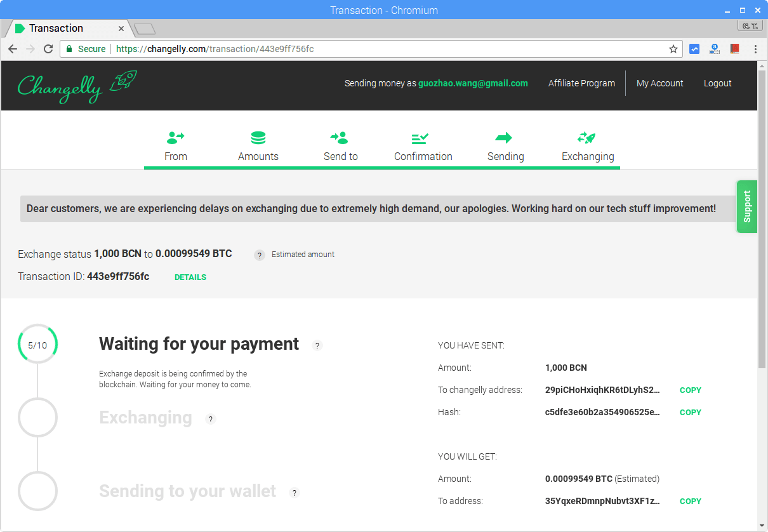
Task: Select the From step icon
Action: tap(176, 136)
